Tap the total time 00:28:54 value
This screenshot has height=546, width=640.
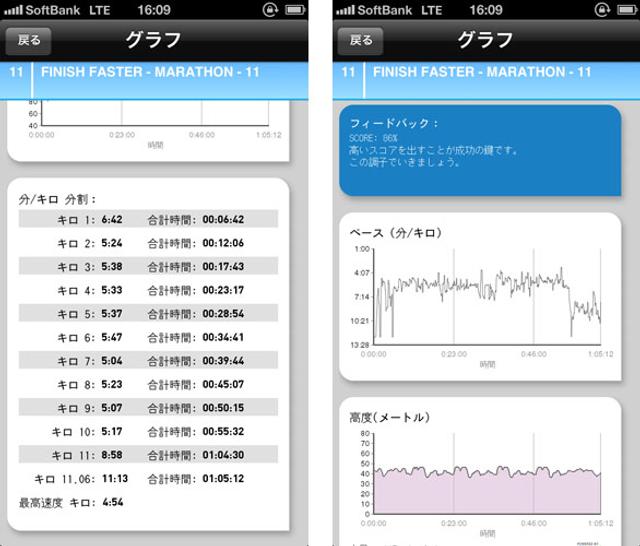223,313
